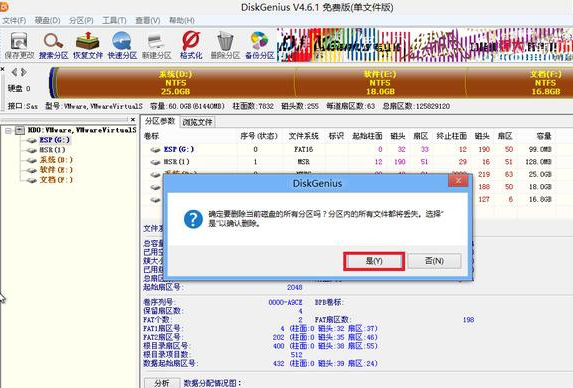
Task: Select 系统(D:) in the disk tree
Action: (56, 160)
